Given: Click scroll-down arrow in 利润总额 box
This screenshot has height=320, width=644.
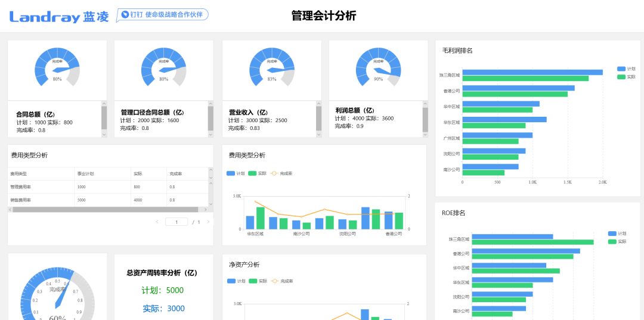Looking at the screenshot, I should pyautogui.click(x=425, y=134).
